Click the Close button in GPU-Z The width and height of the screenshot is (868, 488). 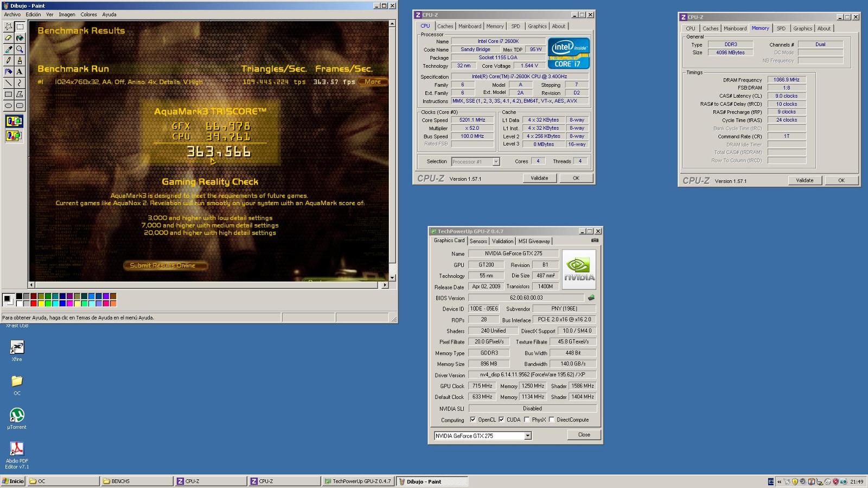584,435
